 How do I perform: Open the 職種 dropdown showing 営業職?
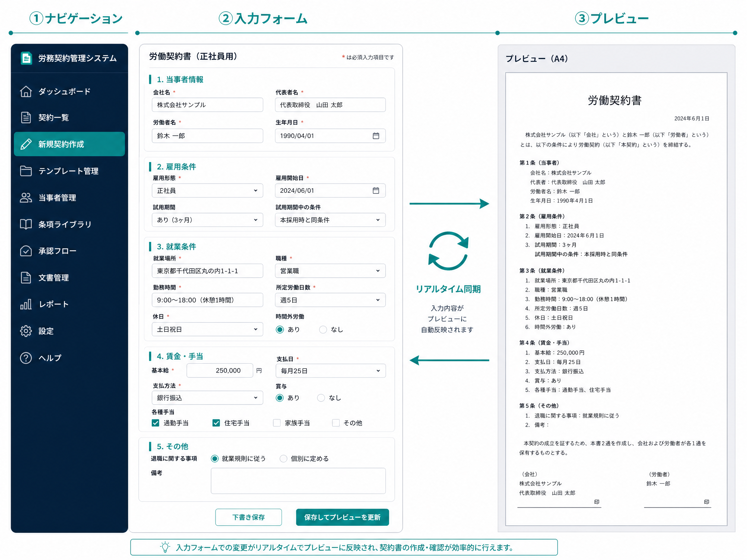(x=330, y=271)
